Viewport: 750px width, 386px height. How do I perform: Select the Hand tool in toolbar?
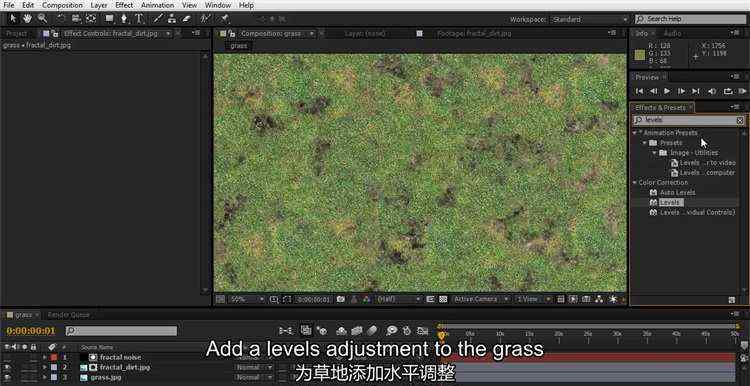[x=27, y=19]
